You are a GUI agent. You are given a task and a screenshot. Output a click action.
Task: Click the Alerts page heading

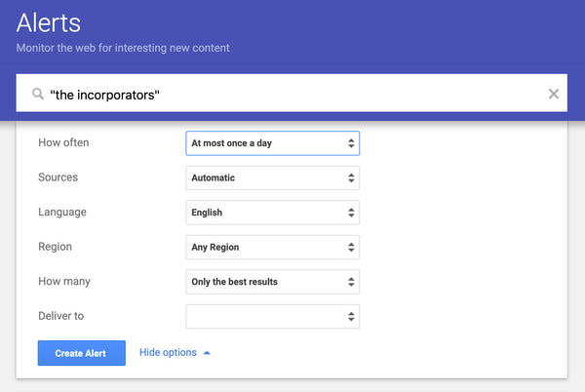pyautogui.click(x=49, y=22)
